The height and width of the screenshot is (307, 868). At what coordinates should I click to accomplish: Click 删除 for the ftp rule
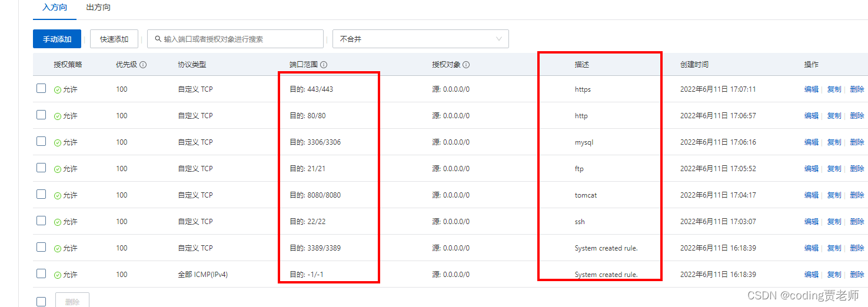(857, 169)
